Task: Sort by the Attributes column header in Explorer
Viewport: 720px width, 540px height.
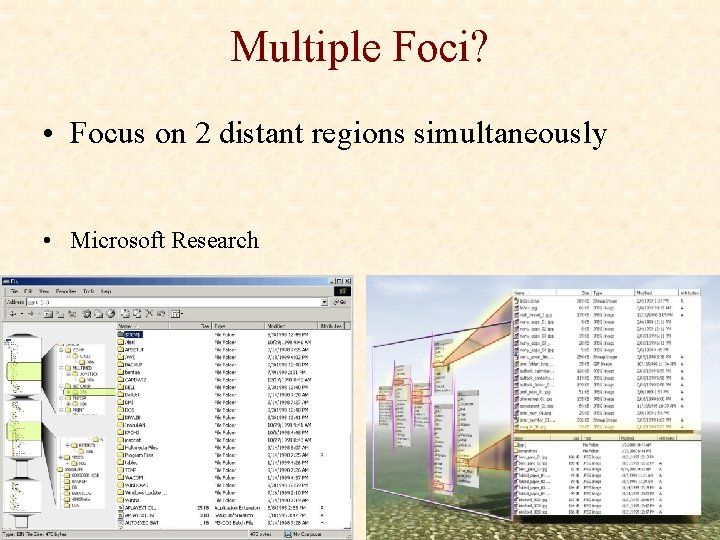Action: (x=332, y=326)
